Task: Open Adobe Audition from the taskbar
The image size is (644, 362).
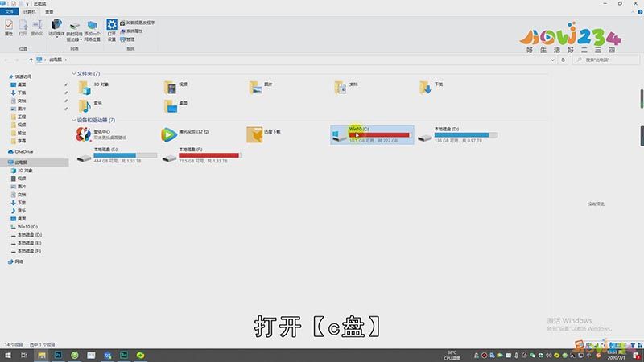Action: [x=124, y=355]
